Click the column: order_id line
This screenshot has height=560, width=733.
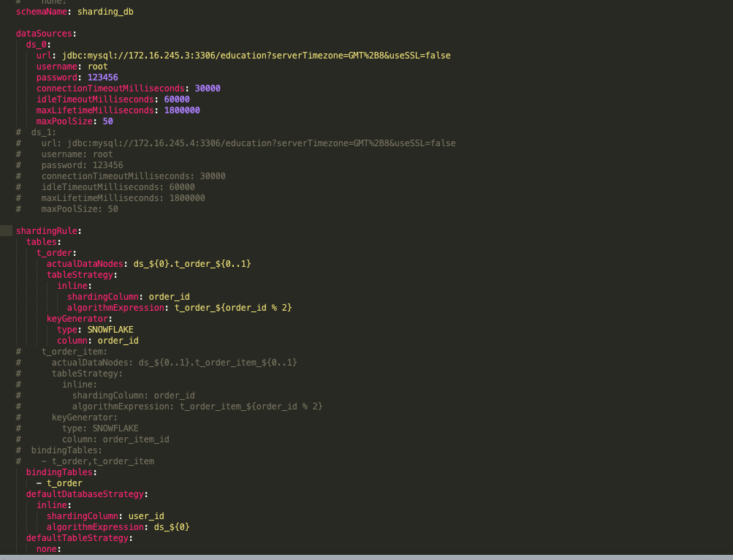[98, 341]
